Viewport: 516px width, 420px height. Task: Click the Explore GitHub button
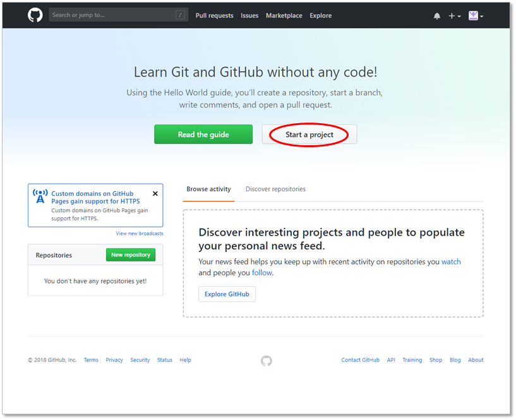(x=227, y=294)
